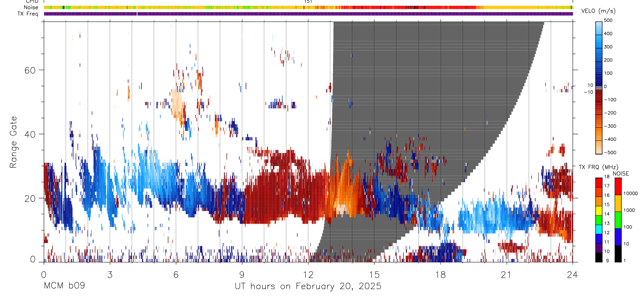Screen dimensions: 644x297
Task: Click TX FRQ scale label '17'
Action: pos(606,186)
